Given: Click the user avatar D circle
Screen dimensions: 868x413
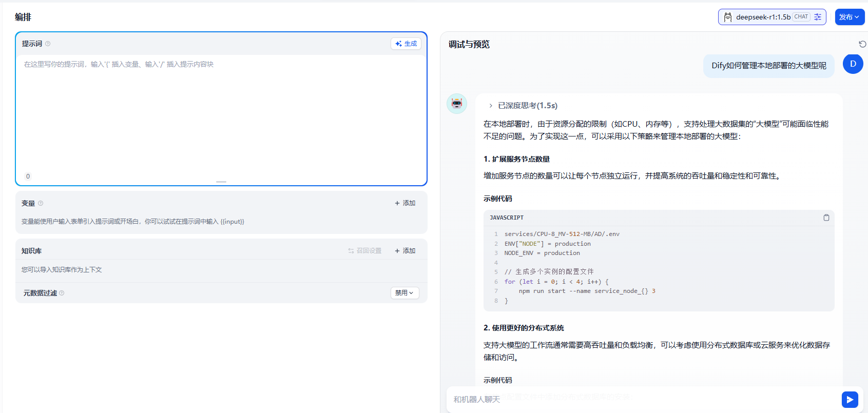Looking at the screenshot, I should click(853, 64).
